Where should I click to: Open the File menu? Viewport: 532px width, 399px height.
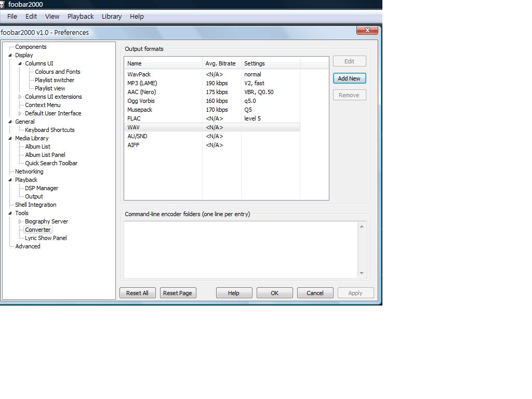coord(12,17)
